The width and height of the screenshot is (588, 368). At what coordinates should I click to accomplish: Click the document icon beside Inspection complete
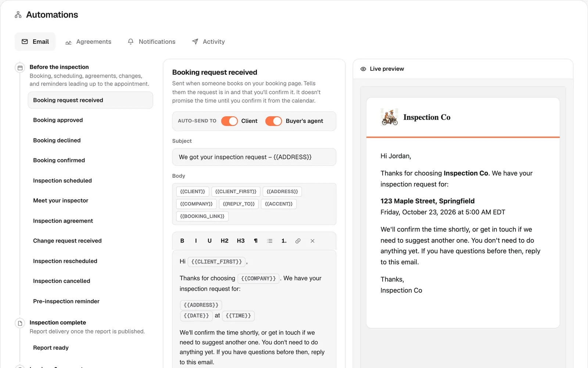(20, 323)
